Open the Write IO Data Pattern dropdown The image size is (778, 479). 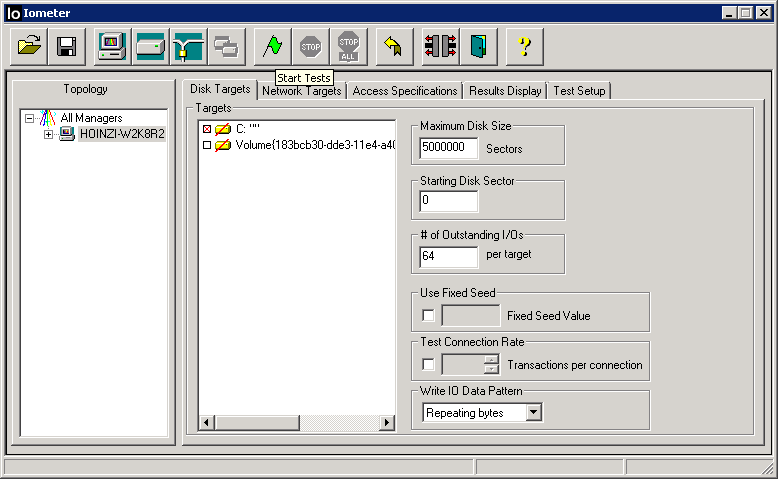tap(534, 412)
